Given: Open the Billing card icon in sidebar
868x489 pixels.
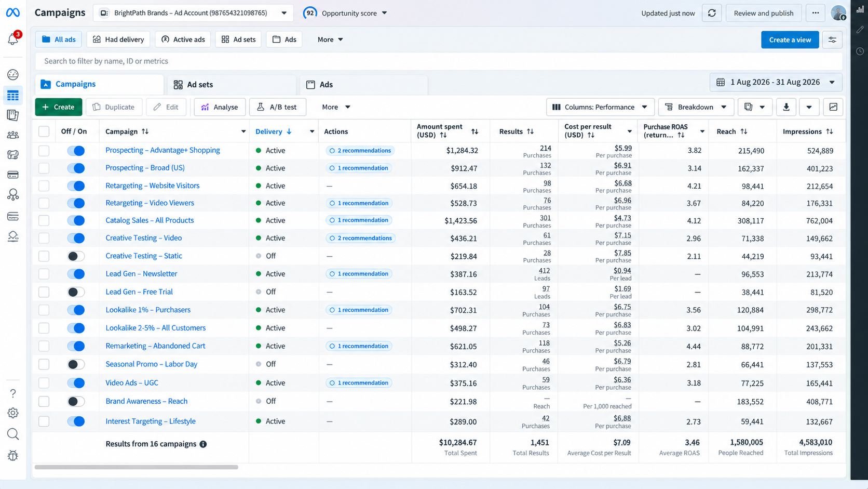Looking at the screenshot, I should click(13, 175).
